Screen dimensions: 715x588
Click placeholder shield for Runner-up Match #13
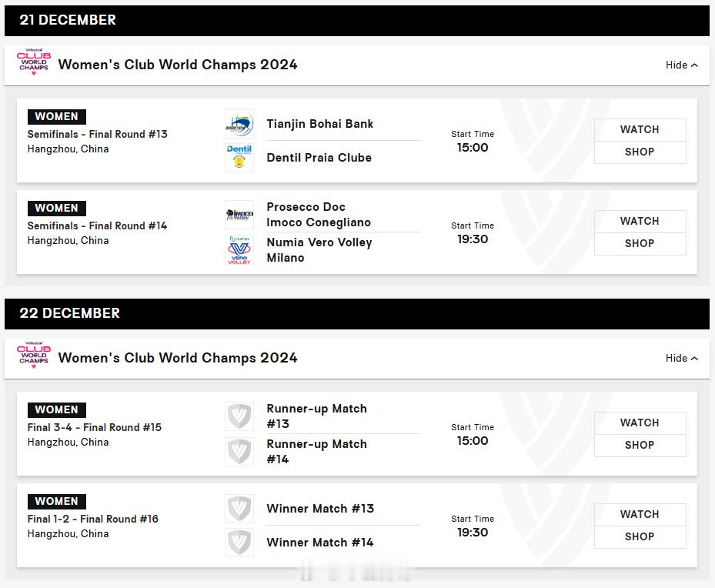pyautogui.click(x=239, y=416)
